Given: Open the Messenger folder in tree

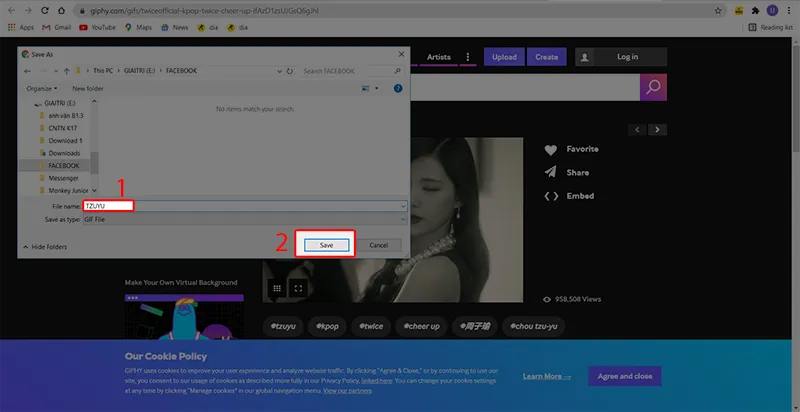Looking at the screenshot, I should [63, 178].
